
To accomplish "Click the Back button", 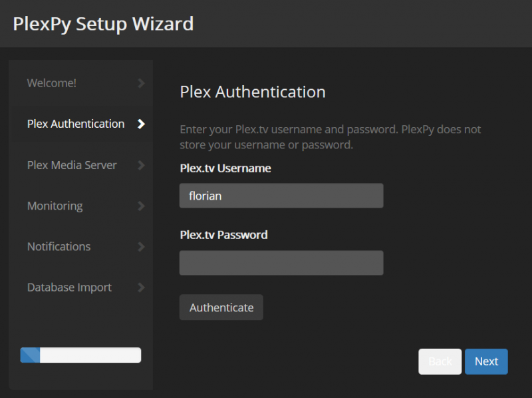I will click(x=440, y=361).
